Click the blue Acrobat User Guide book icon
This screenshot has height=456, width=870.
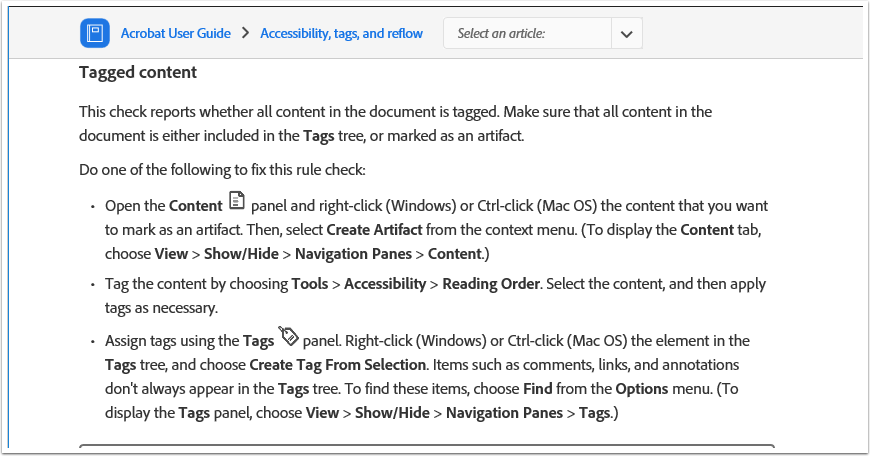95,33
